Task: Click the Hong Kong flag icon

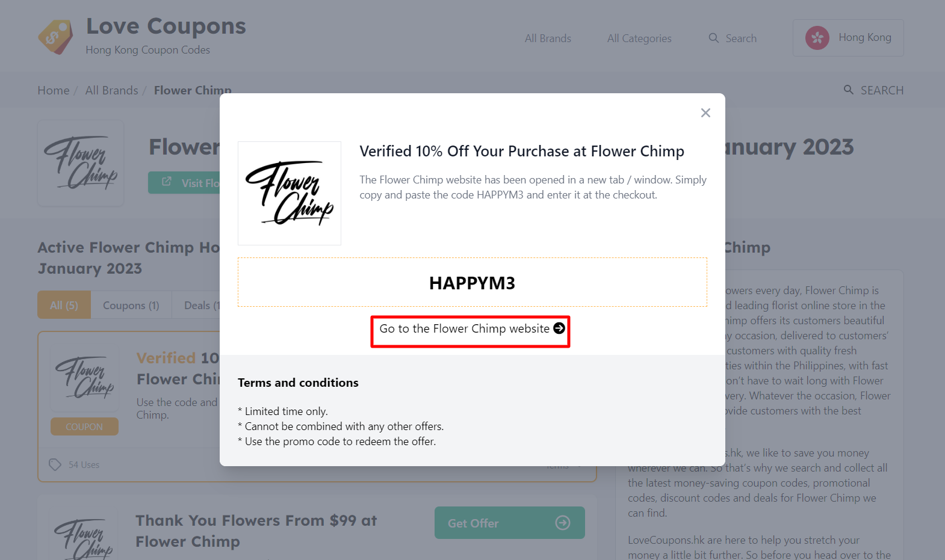Action: (817, 38)
